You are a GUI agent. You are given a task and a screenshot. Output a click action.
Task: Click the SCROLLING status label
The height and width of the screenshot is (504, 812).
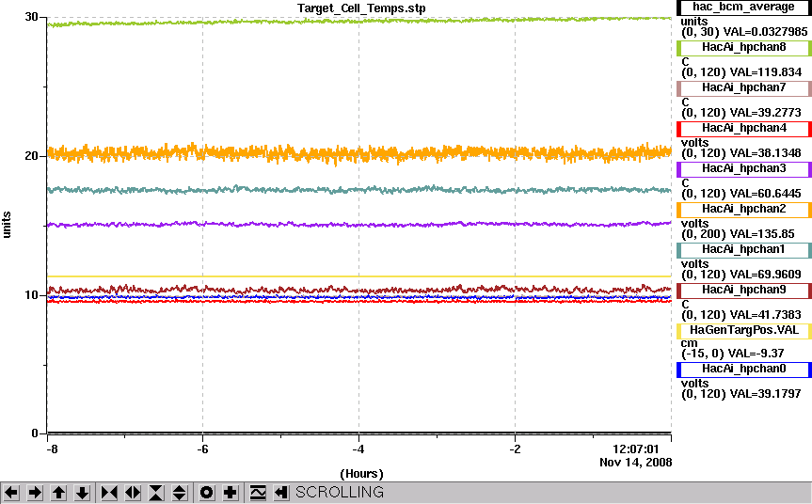[340, 492]
